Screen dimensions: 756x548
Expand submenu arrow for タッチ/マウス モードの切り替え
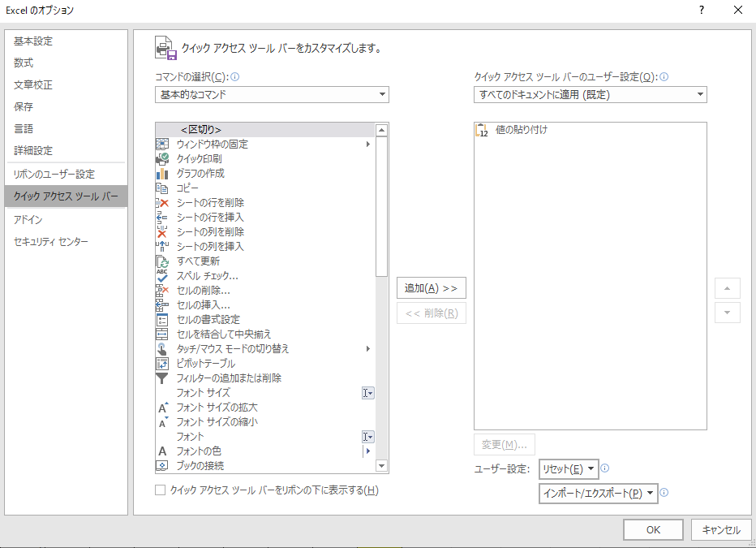tap(368, 349)
